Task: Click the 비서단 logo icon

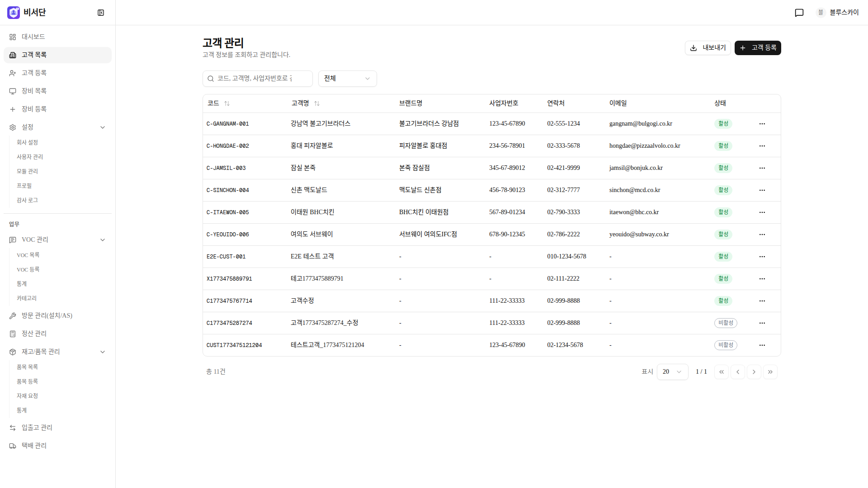Action: coord(14,13)
